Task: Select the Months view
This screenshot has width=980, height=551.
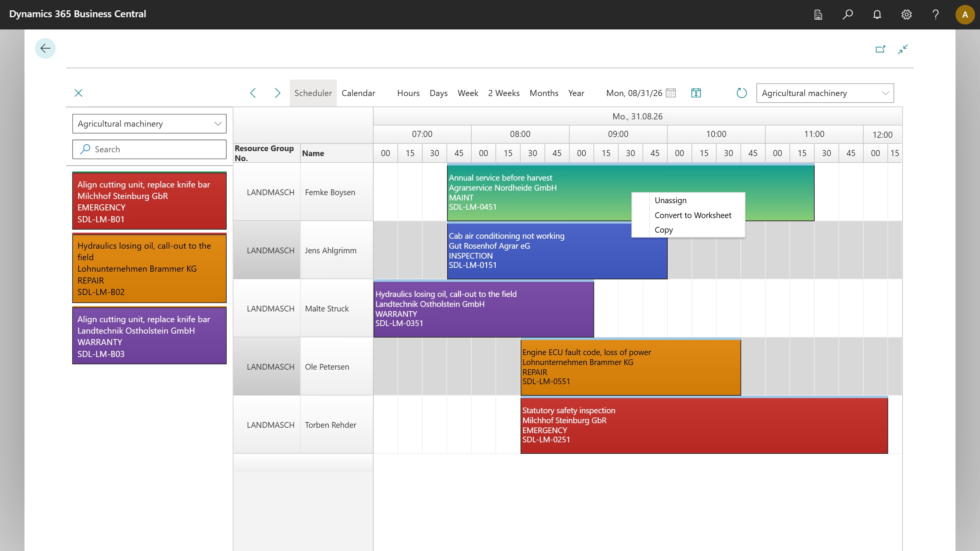Action: tap(544, 93)
